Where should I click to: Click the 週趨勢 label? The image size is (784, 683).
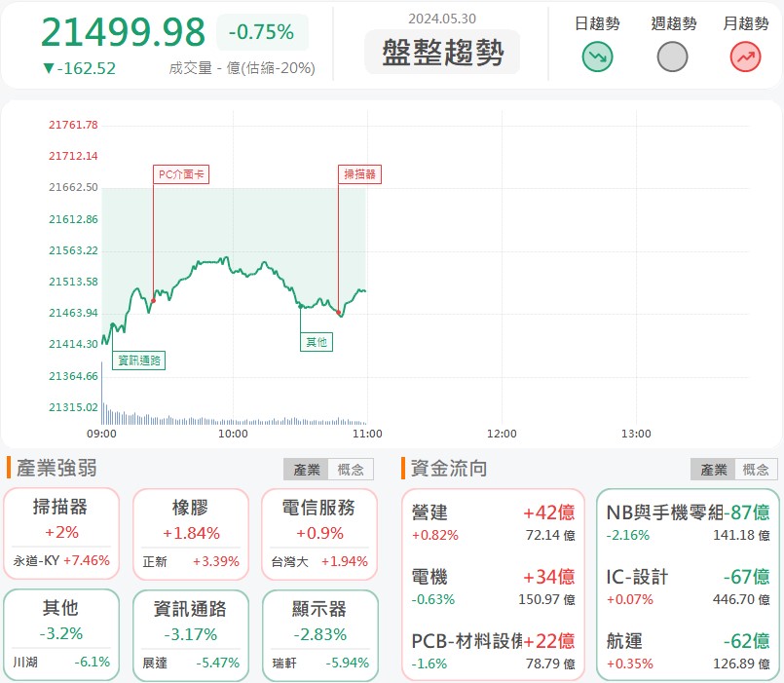(x=674, y=23)
